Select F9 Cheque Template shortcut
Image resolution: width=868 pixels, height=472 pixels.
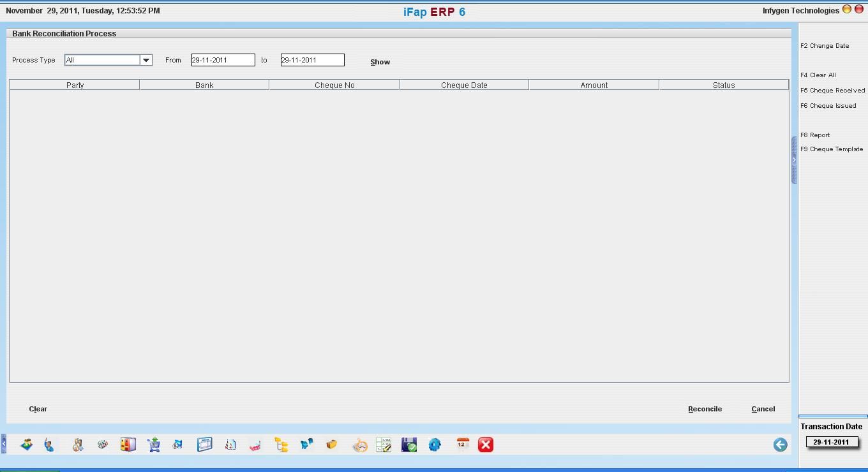[x=831, y=149]
